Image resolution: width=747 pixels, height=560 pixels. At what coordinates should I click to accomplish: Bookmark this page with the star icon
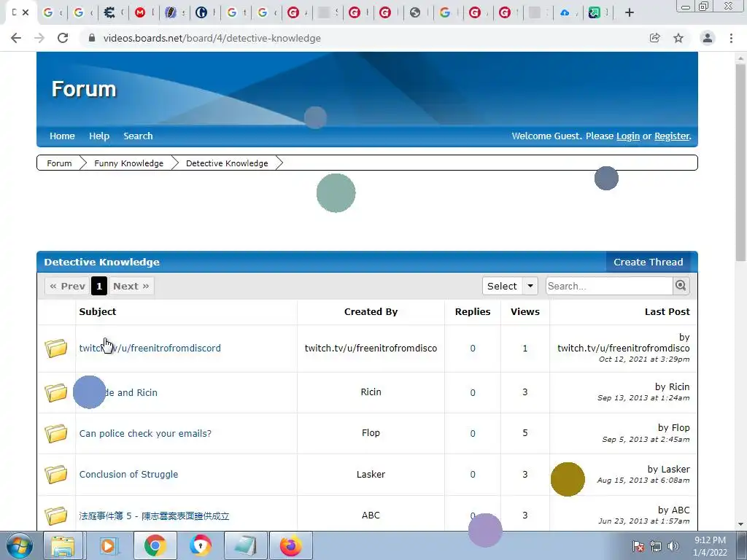678,38
